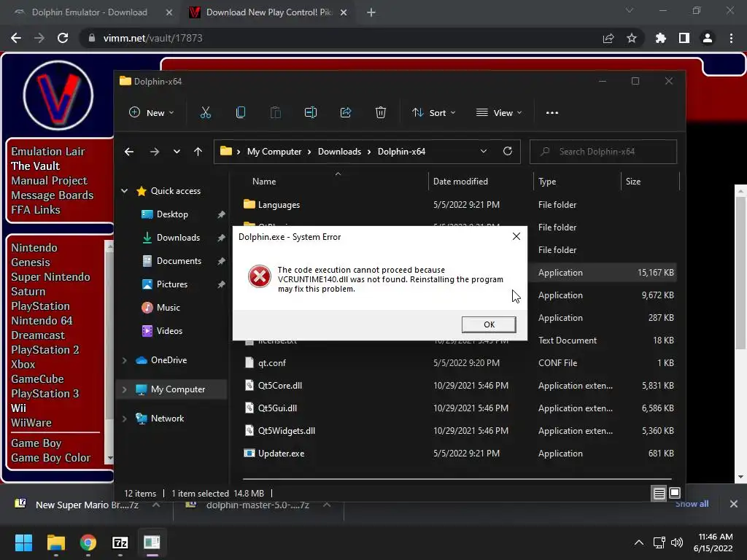
Task: Open GameCube link in Vault list
Action: tap(37, 379)
